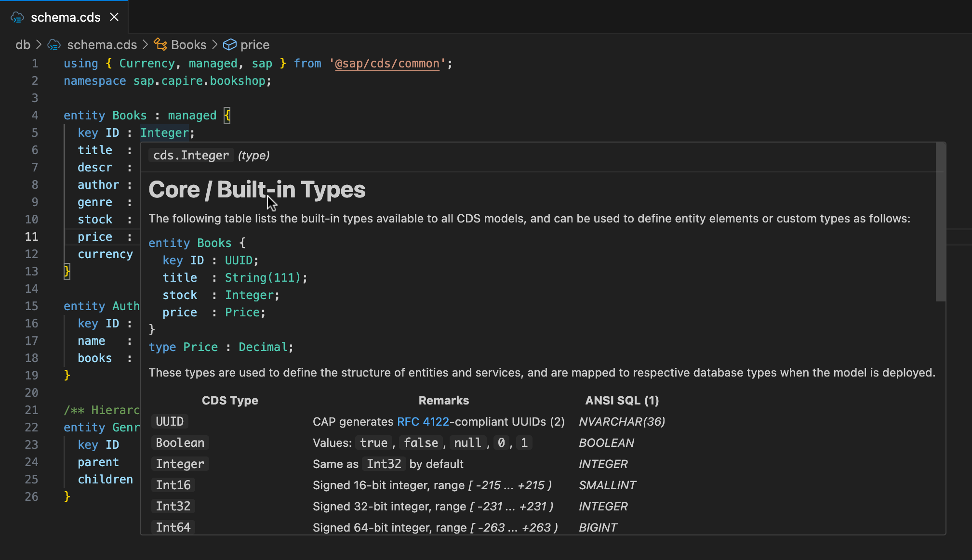This screenshot has height=560, width=972.
Task: Click the BIGINT ANSI SQL cell
Action: [598, 528]
